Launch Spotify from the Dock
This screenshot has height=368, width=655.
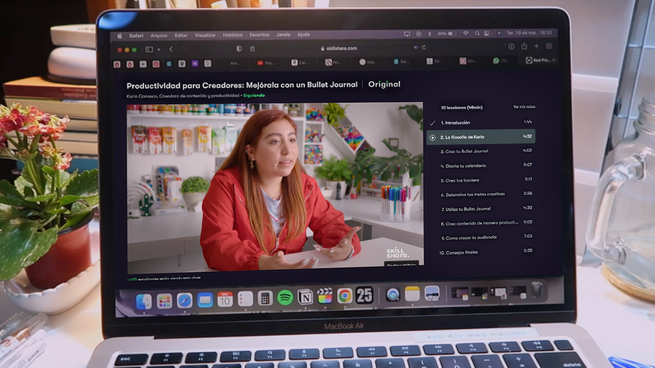(285, 298)
